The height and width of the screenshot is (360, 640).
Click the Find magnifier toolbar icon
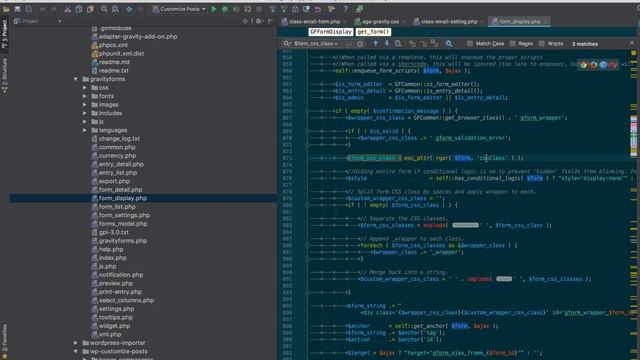click(104, 9)
